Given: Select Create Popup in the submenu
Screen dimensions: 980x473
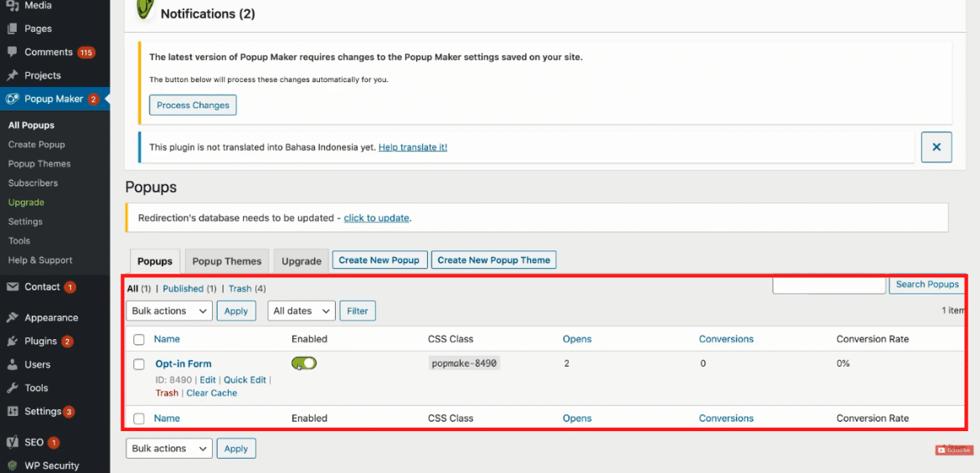Looking at the screenshot, I should pyautogui.click(x=36, y=144).
